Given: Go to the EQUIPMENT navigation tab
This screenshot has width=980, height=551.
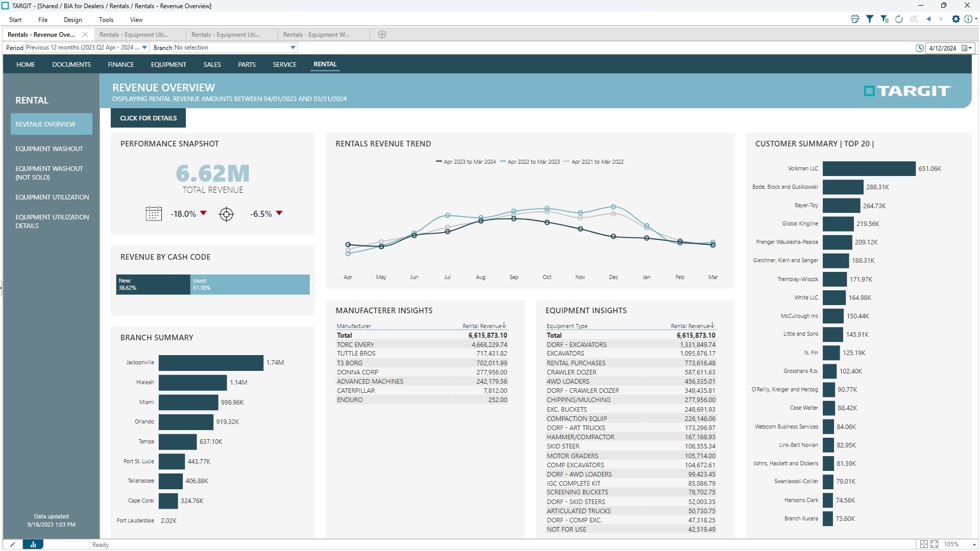Looking at the screenshot, I should [168, 65].
